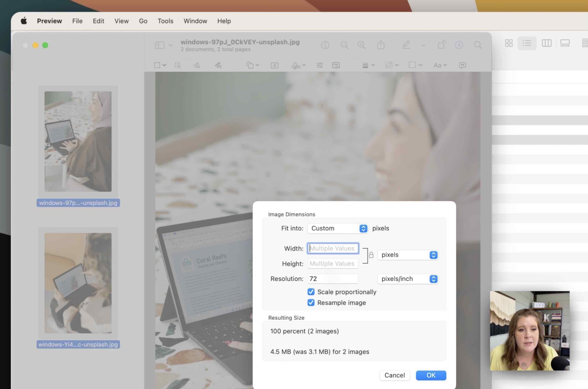Screen dimensions: 588x389
Task: Click the Highlight pen icon
Action: pos(406,45)
